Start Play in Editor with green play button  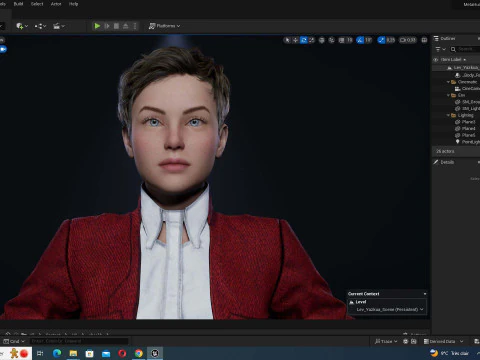pyautogui.click(x=97, y=26)
